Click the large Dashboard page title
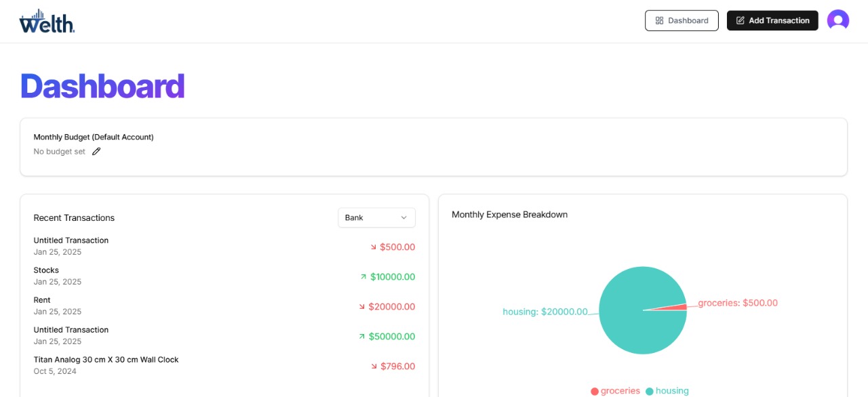The width and height of the screenshot is (868, 397). (102, 86)
